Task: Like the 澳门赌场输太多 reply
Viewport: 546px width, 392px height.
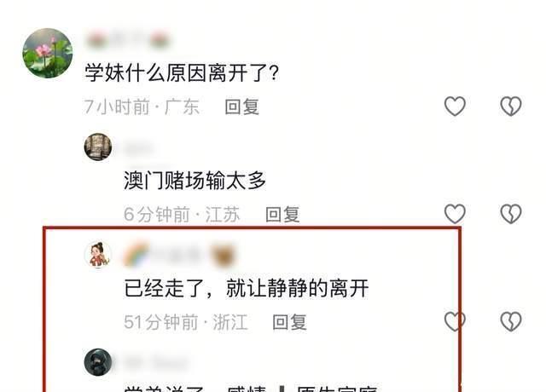Action: 455,214
